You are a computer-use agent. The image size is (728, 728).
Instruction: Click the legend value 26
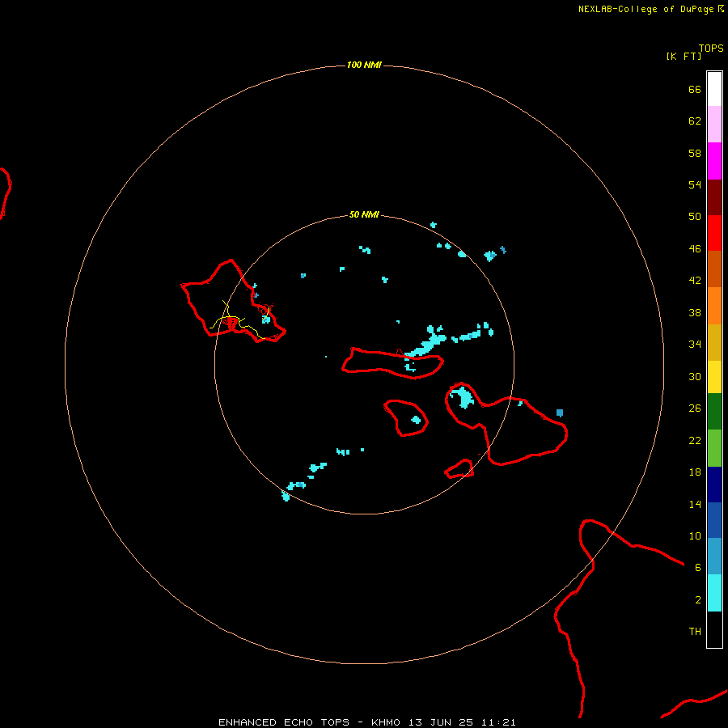pyautogui.click(x=695, y=408)
